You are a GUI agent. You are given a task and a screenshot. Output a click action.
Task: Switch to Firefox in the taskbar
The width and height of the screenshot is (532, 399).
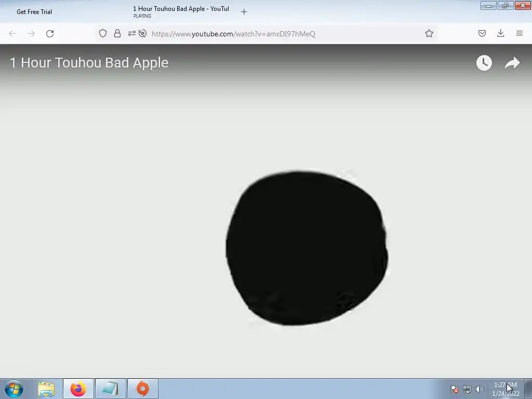click(78, 389)
